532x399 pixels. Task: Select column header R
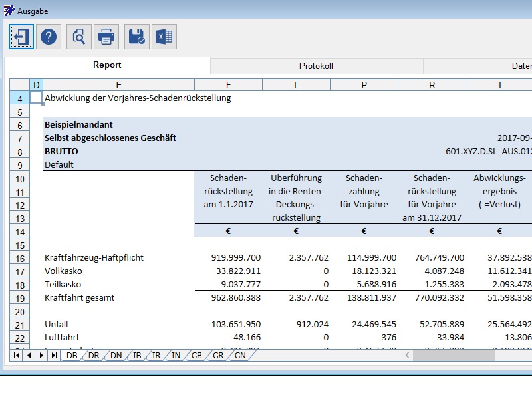[x=432, y=85]
